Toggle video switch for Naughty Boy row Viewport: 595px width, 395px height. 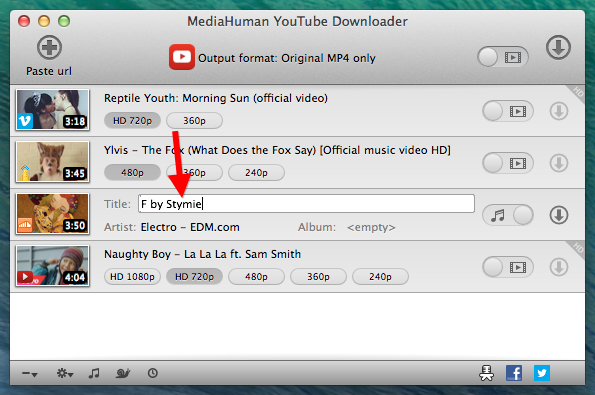click(x=508, y=267)
